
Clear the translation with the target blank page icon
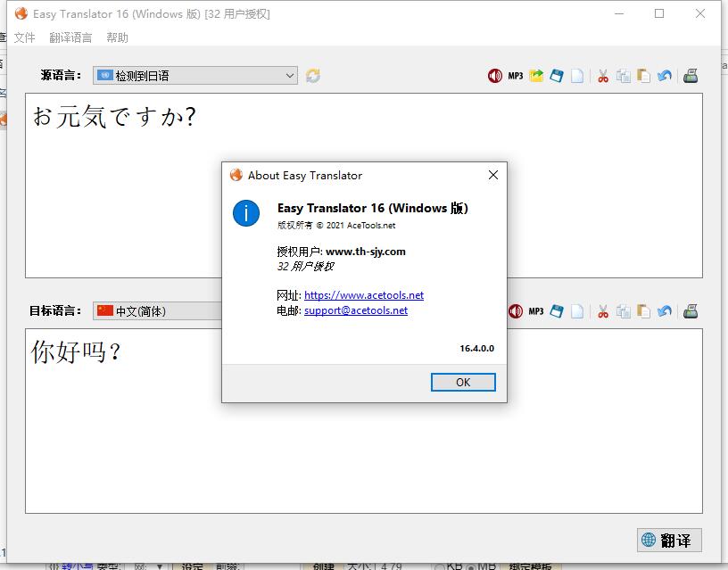click(577, 311)
